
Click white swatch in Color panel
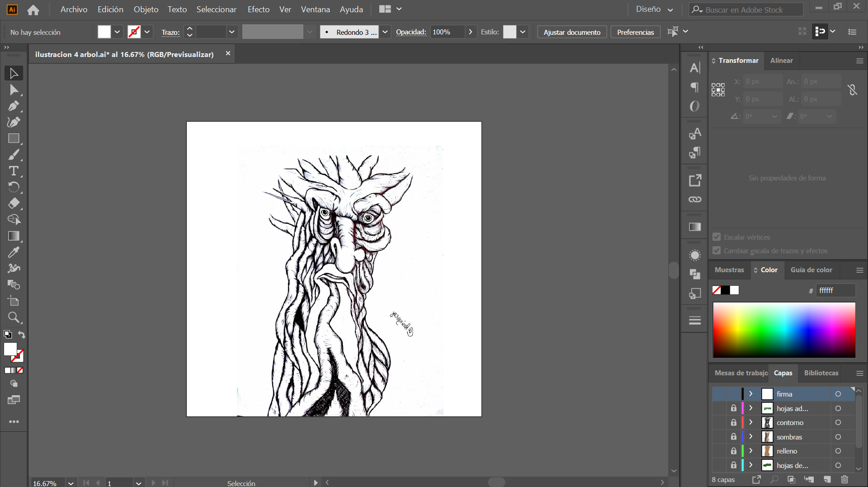(x=735, y=290)
